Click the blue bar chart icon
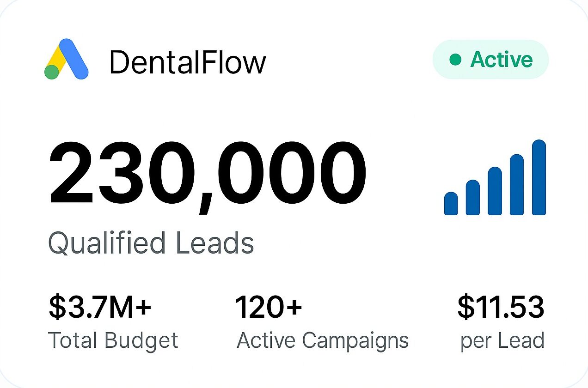Image resolution: width=588 pixels, height=388 pixels. 495,177
